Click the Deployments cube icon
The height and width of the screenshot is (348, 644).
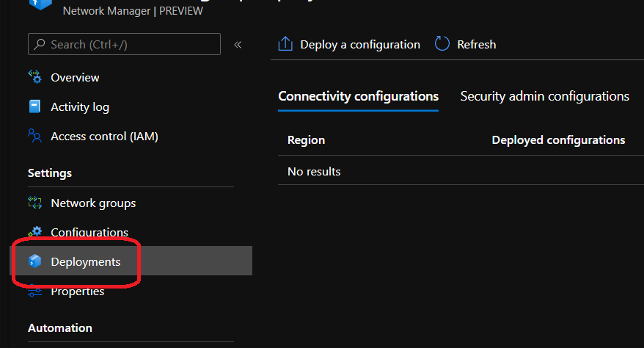point(34,261)
